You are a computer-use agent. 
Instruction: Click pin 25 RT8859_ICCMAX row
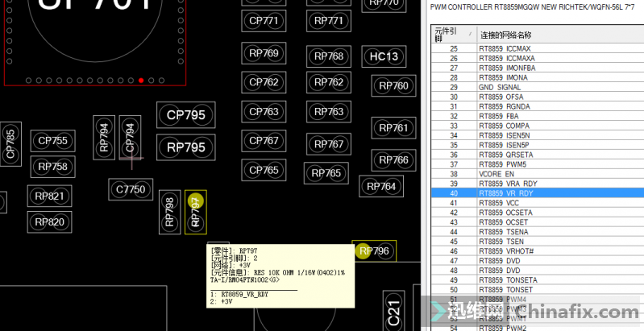(532, 48)
